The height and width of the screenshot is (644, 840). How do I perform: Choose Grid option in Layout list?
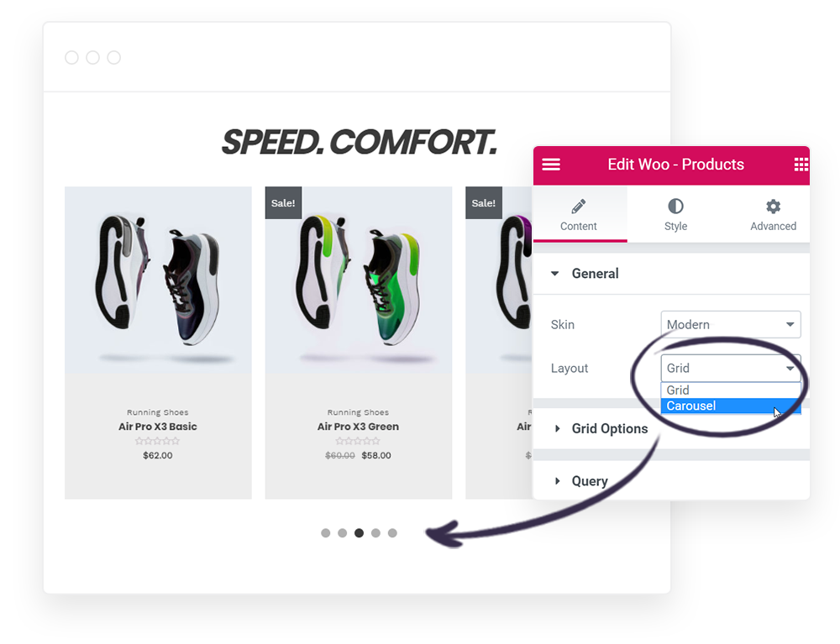click(x=731, y=390)
